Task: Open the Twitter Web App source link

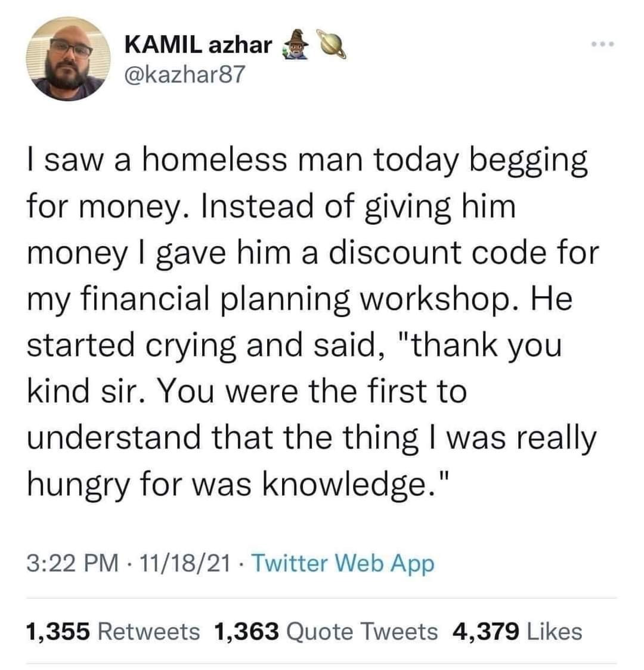Action: [343, 563]
